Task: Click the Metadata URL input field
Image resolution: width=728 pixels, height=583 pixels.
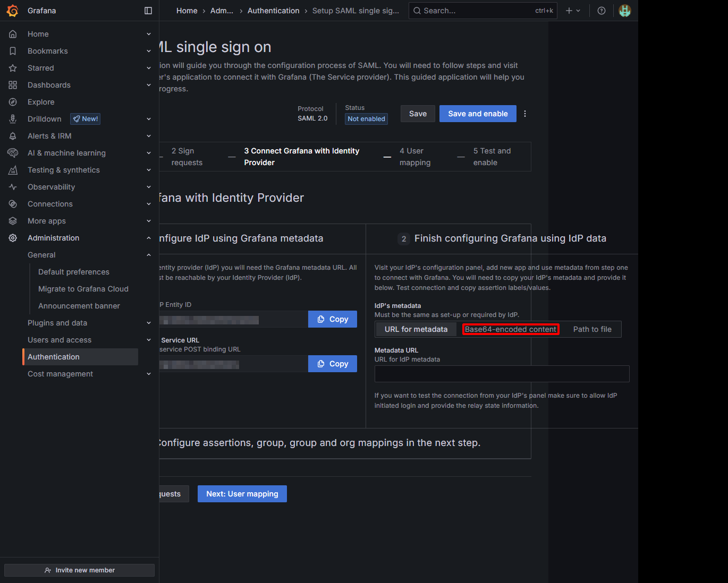Action: pos(502,374)
